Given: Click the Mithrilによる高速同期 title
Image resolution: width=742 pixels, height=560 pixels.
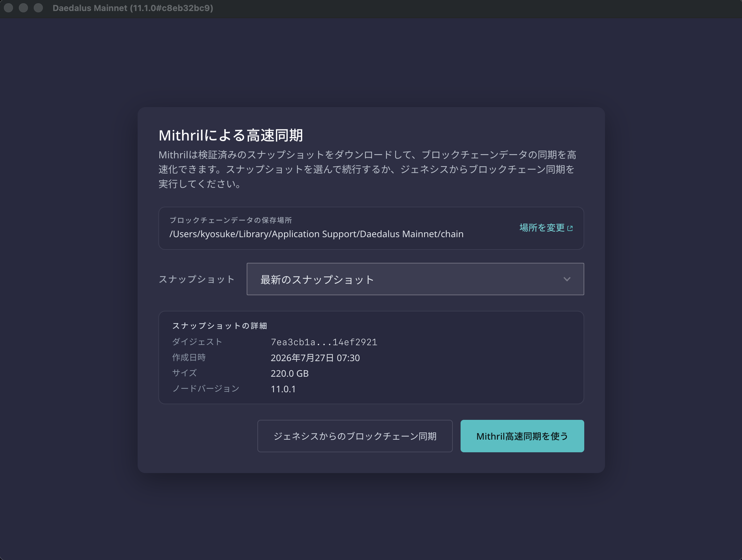Looking at the screenshot, I should pyautogui.click(x=231, y=135).
